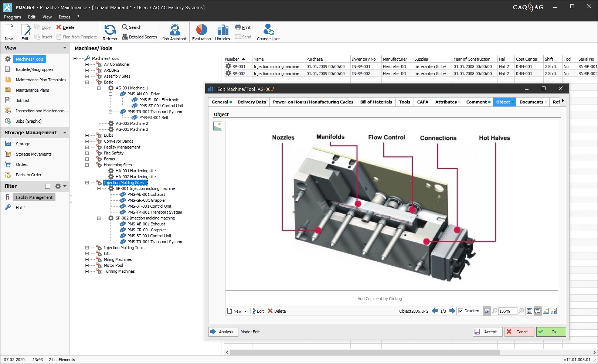Click the fit image to window icon
Image resolution: width=598 pixels, height=364 pixels.
point(487,311)
